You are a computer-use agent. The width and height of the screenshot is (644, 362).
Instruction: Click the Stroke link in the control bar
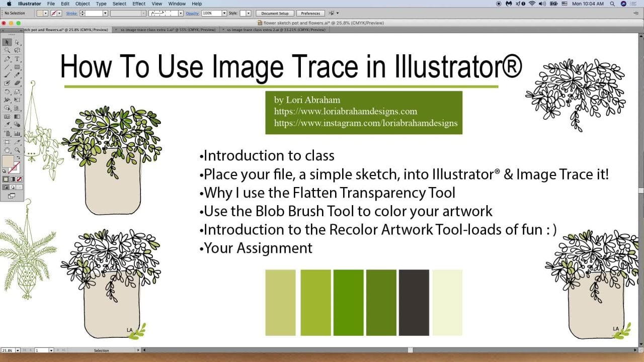pyautogui.click(x=72, y=13)
